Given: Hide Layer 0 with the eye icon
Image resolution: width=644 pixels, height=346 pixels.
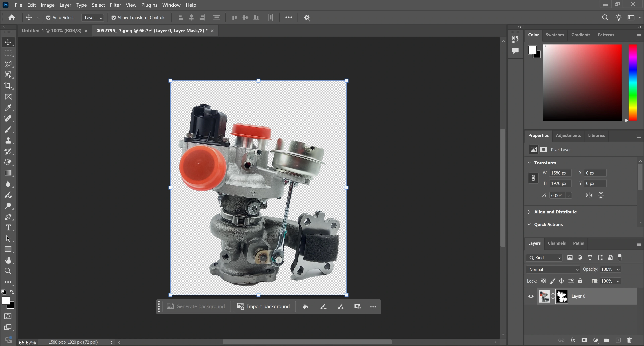Looking at the screenshot, I should tap(531, 296).
